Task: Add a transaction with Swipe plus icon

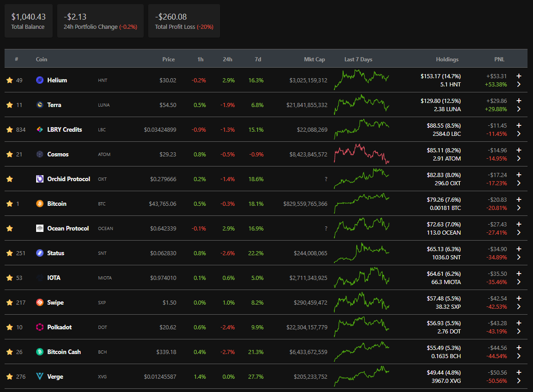Action: (x=519, y=298)
